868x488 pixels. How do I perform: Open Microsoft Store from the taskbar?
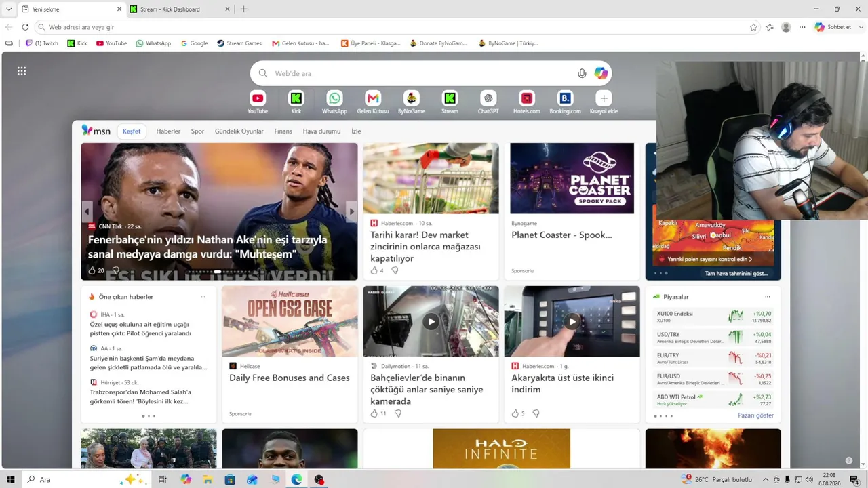(230, 479)
